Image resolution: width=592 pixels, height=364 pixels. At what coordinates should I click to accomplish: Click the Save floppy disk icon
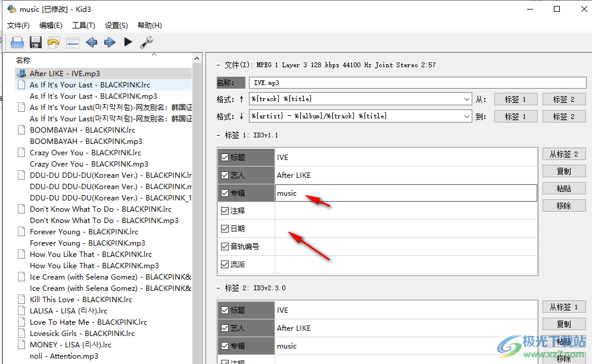(x=36, y=42)
